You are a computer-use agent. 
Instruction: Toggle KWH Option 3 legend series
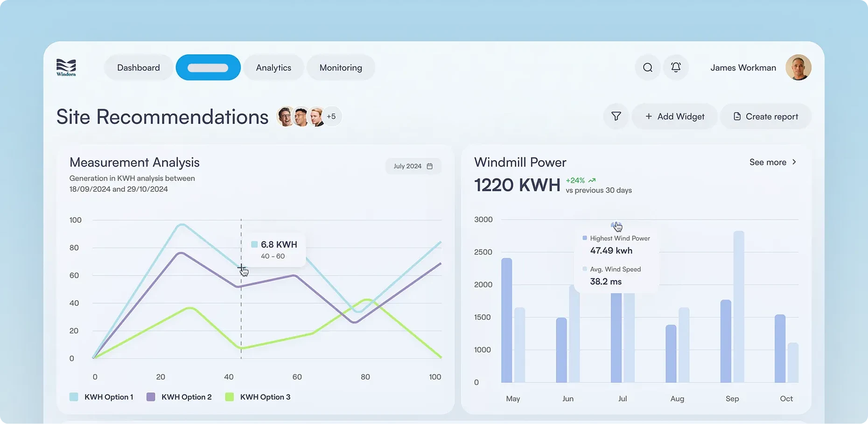point(258,397)
